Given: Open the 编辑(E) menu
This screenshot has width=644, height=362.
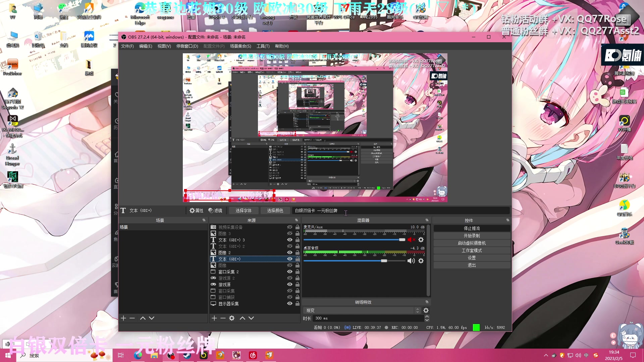Looking at the screenshot, I should [146, 46].
